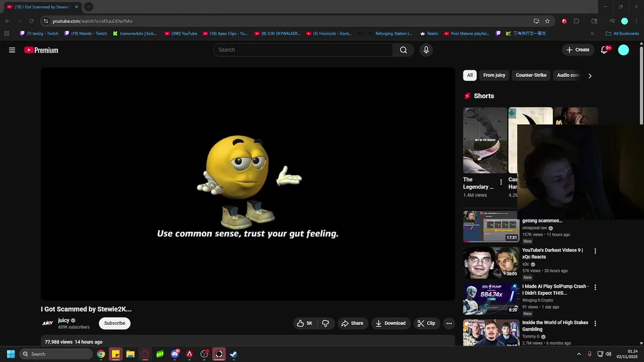The image size is (644, 362).
Task: Select the Counter-Strike filter chip
Action: [531, 75]
